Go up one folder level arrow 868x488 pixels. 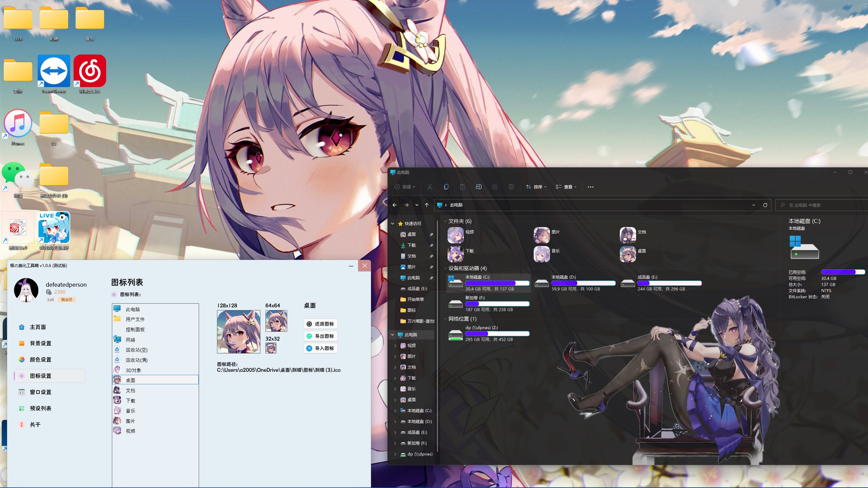pyautogui.click(x=427, y=205)
